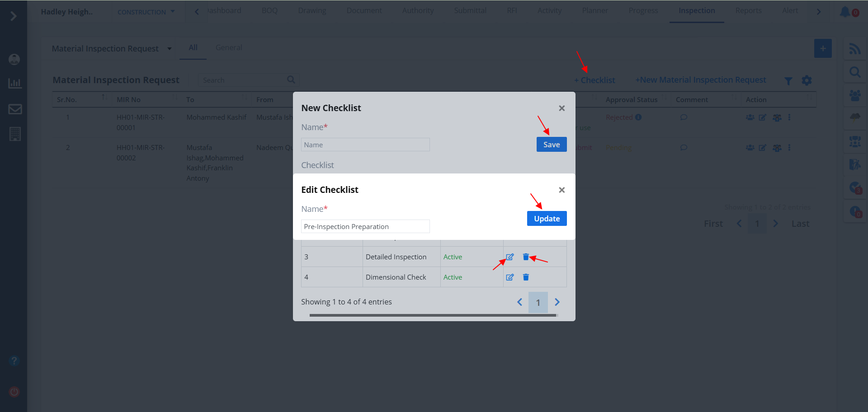Delete the Detailed Inspection checklist item

[x=526, y=257]
